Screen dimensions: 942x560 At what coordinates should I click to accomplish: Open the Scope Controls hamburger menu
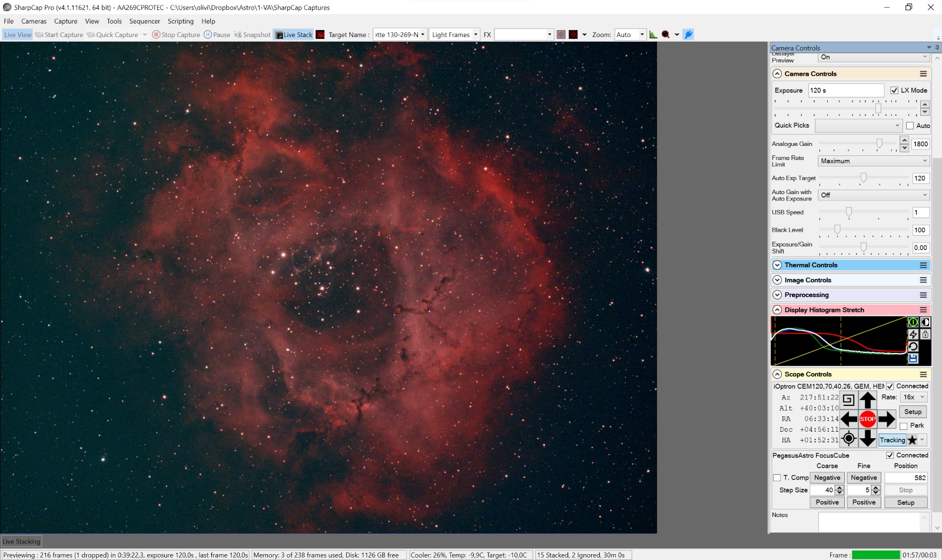coord(923,375)
